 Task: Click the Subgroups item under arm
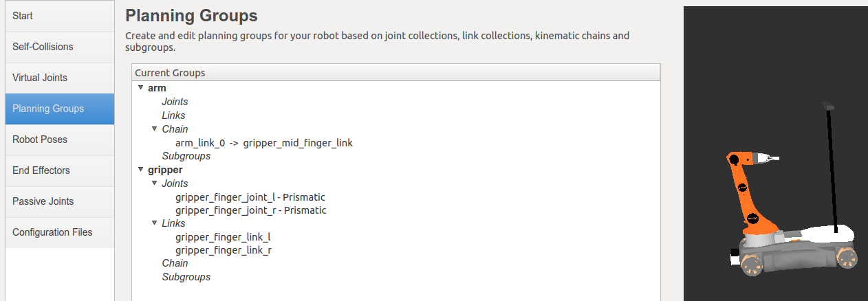[186, 156]
